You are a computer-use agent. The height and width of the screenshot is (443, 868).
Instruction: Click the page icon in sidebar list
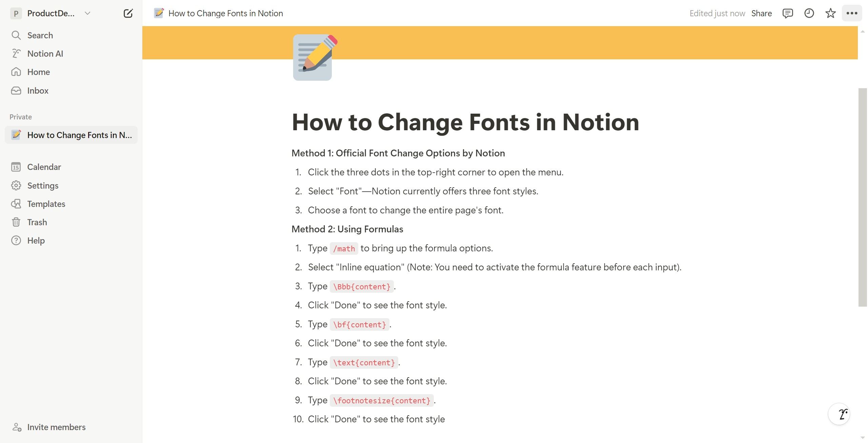pos(16,135)
